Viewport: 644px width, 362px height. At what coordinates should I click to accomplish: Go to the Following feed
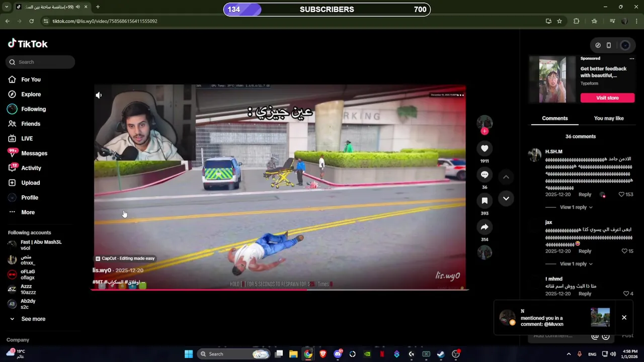pyautogui.click(x=27, y=109)
